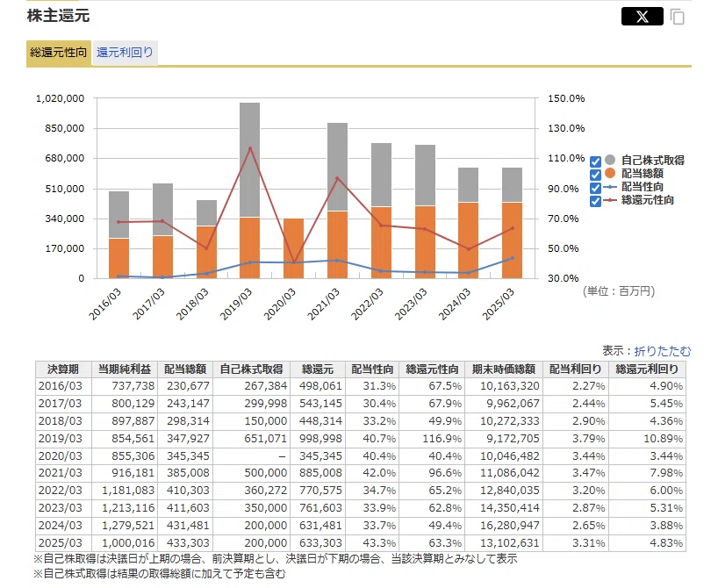Click the 2019/03 gray bar in chart
The image size is (718, 588).
[x=249, y=160]
